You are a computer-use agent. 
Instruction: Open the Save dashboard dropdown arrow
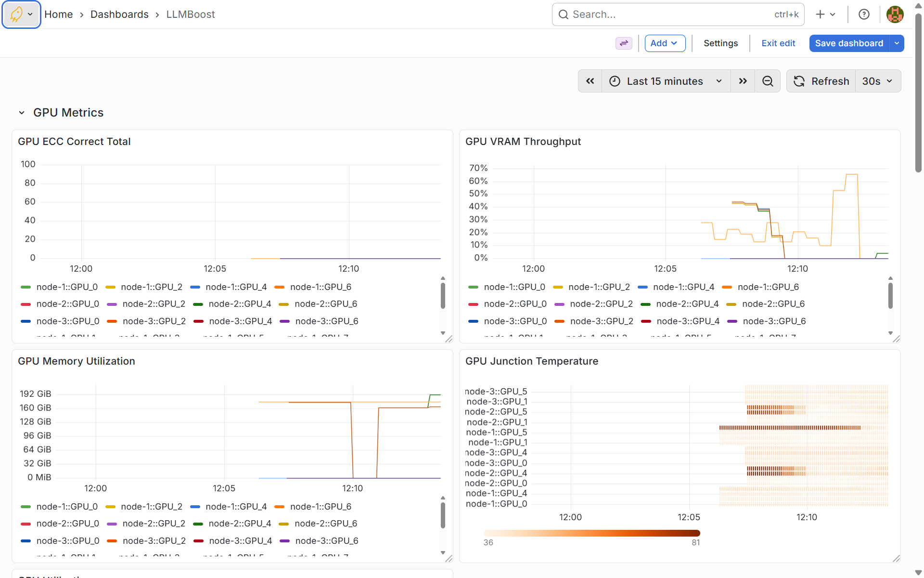(x=897, y=43)
